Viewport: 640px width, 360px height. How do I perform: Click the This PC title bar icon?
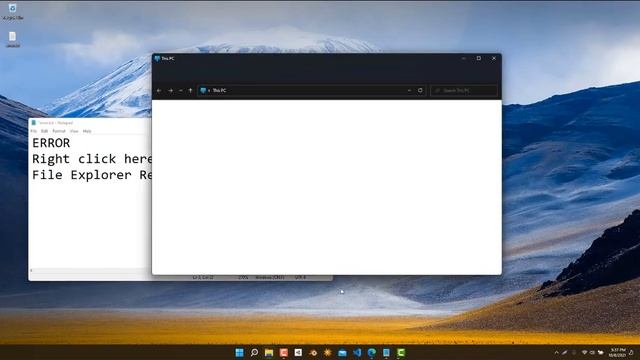pos(157,58)
